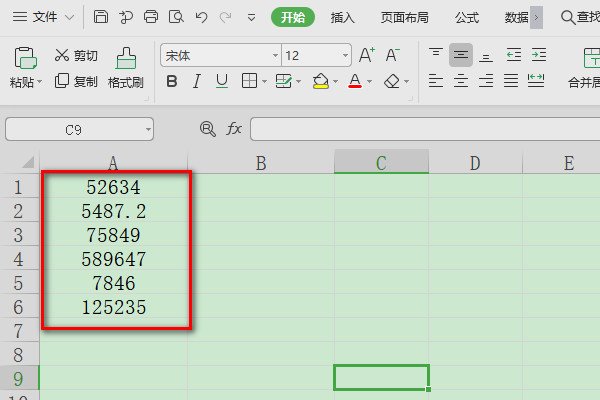Select column B header
Screen dimensions: 600x400
(261, 162)
